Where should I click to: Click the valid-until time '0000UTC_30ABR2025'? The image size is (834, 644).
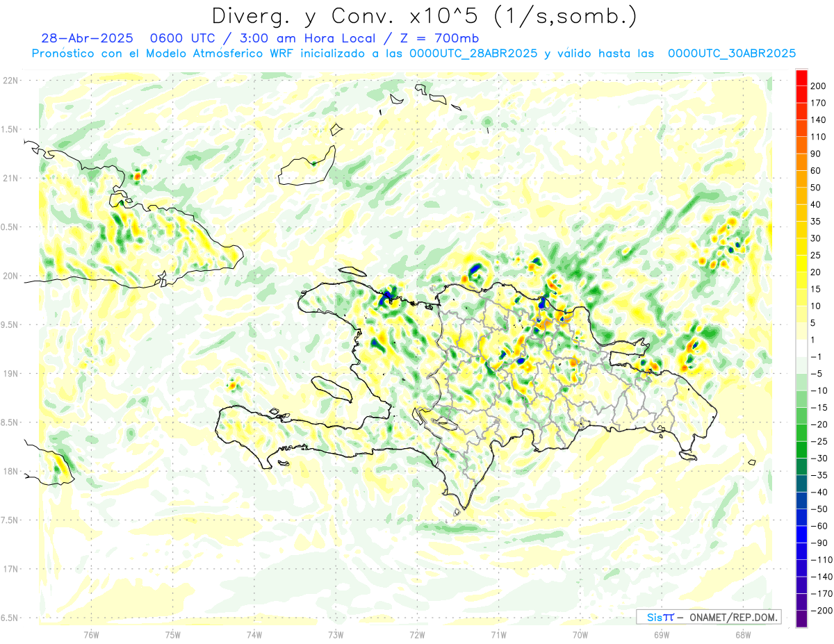(732, 53)
